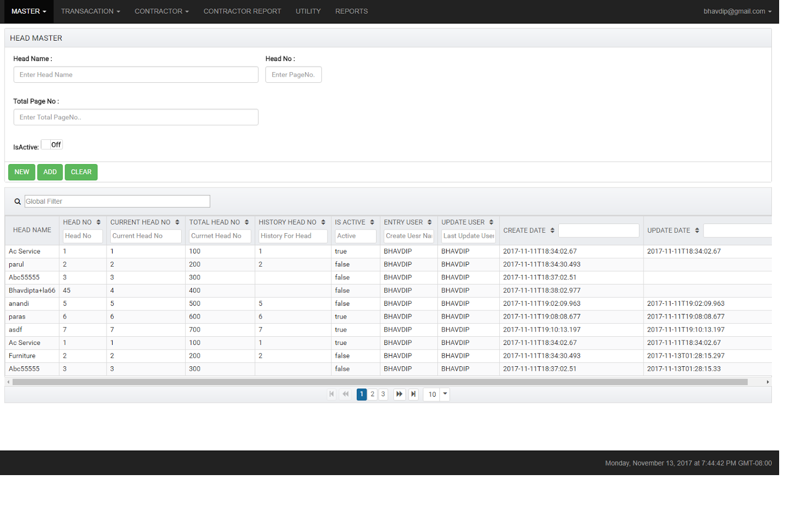The width and height of the screenshot is (812, 508).
Task: Go to previous page of table
Action: click(x=346, y=394)
